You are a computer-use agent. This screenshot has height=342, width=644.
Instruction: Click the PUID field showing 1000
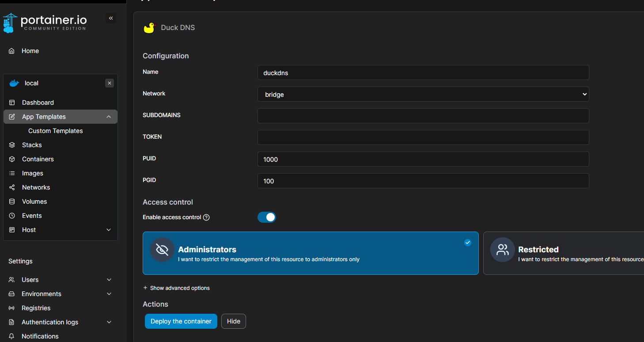click(x=423, y=159)
